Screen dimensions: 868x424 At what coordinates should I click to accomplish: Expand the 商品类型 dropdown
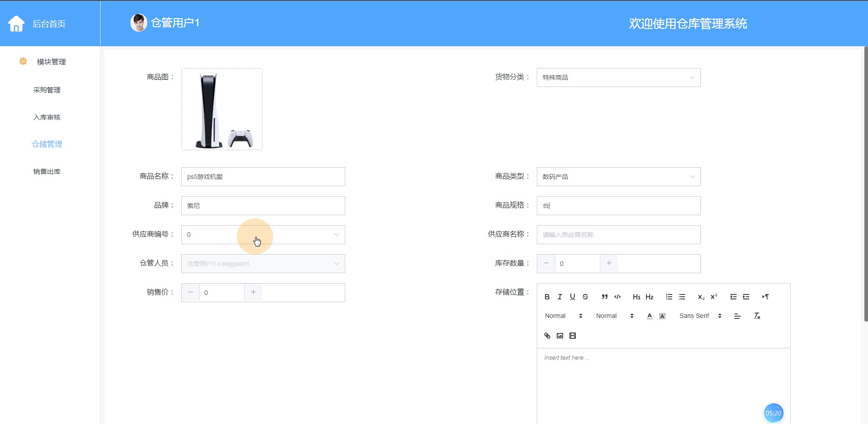tap(618, 177)
